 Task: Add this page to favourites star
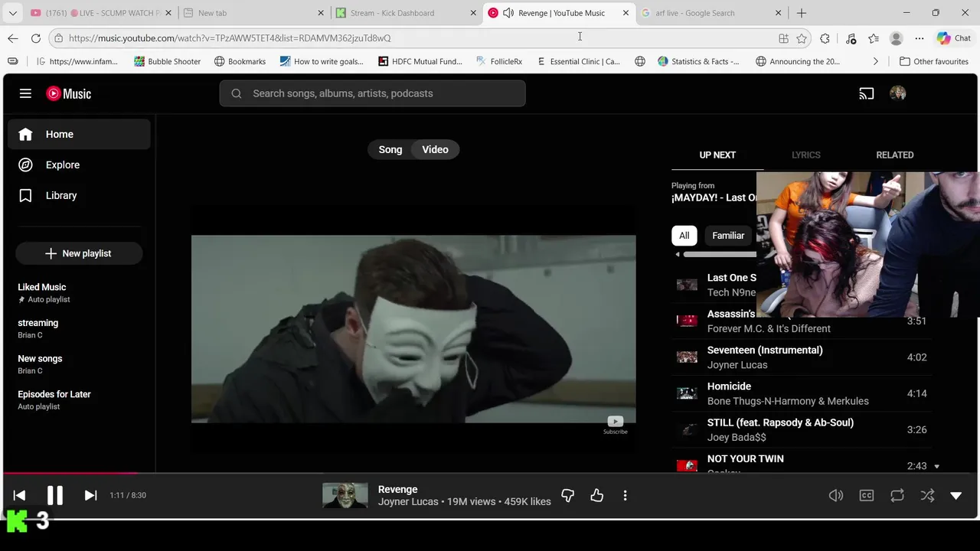point(802,38)
